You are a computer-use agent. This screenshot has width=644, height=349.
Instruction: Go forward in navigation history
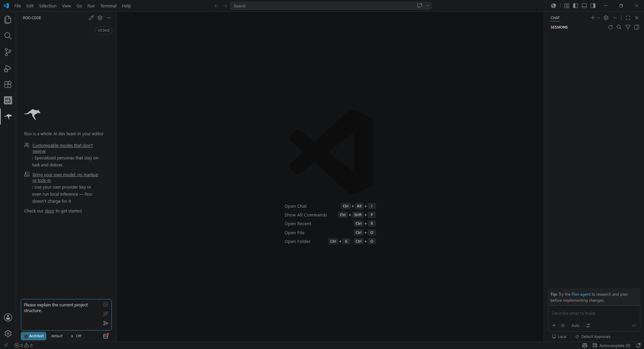[225, 6]
